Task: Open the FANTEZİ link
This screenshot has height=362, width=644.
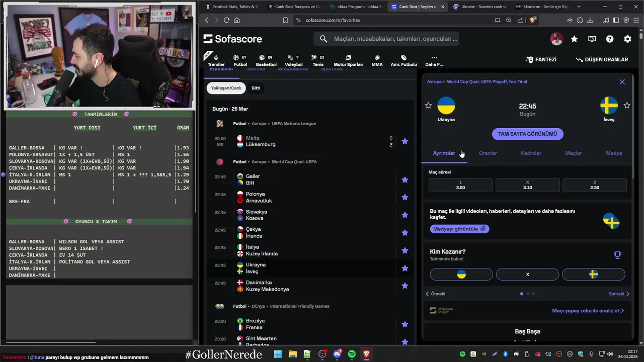Action: coord(541,59)
